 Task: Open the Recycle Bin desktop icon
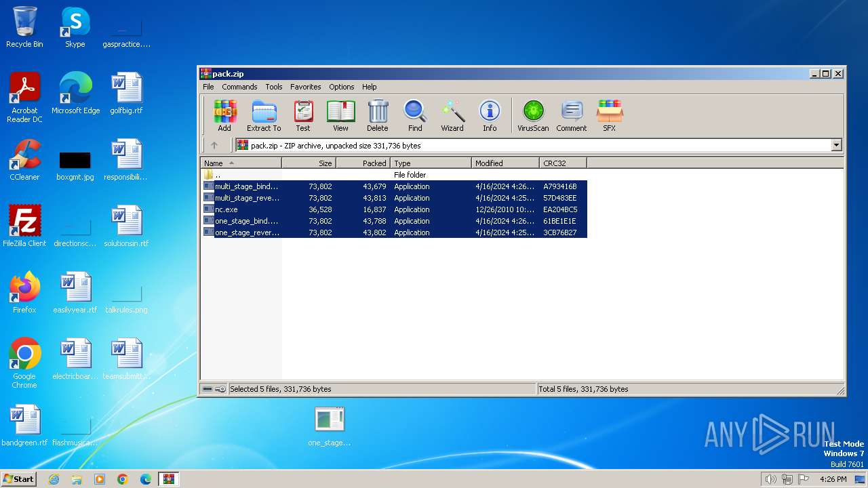[24, 27]
